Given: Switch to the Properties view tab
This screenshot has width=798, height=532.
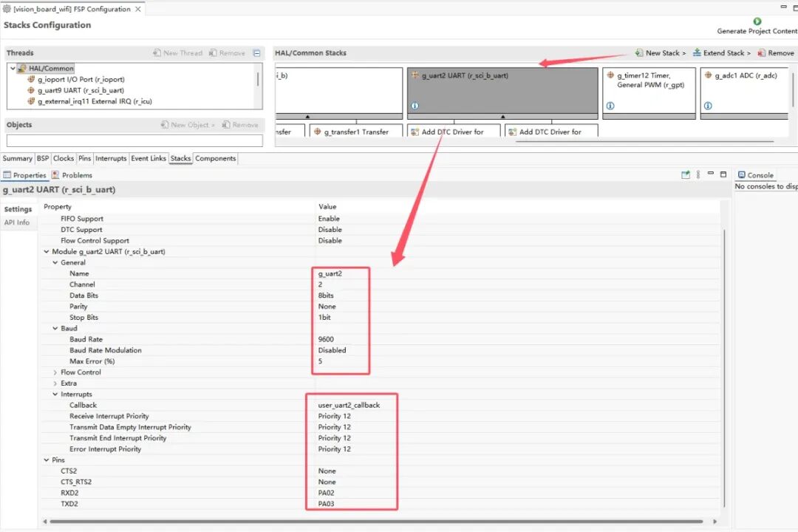Looking at the screenshot, I should pyautogui.click(x=25, y=175).
